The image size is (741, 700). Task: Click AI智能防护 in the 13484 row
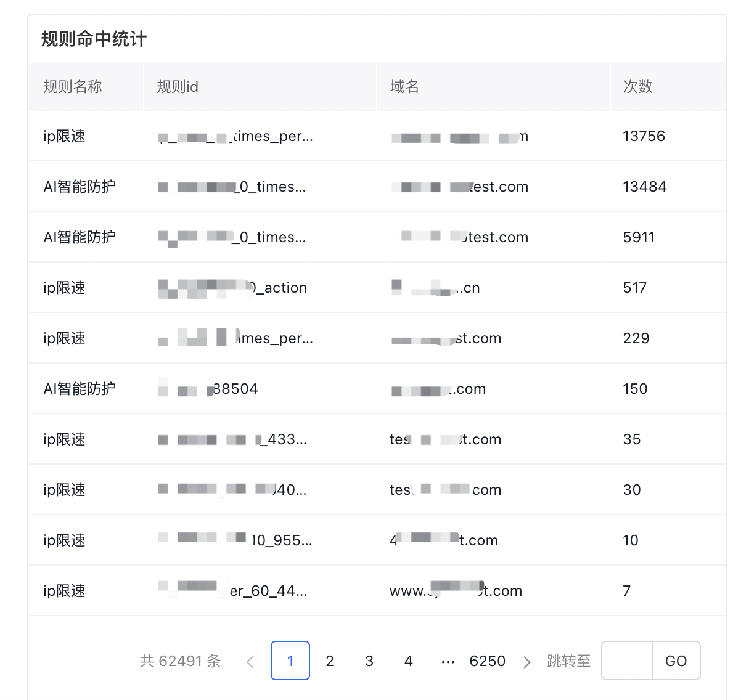[80, 187]
